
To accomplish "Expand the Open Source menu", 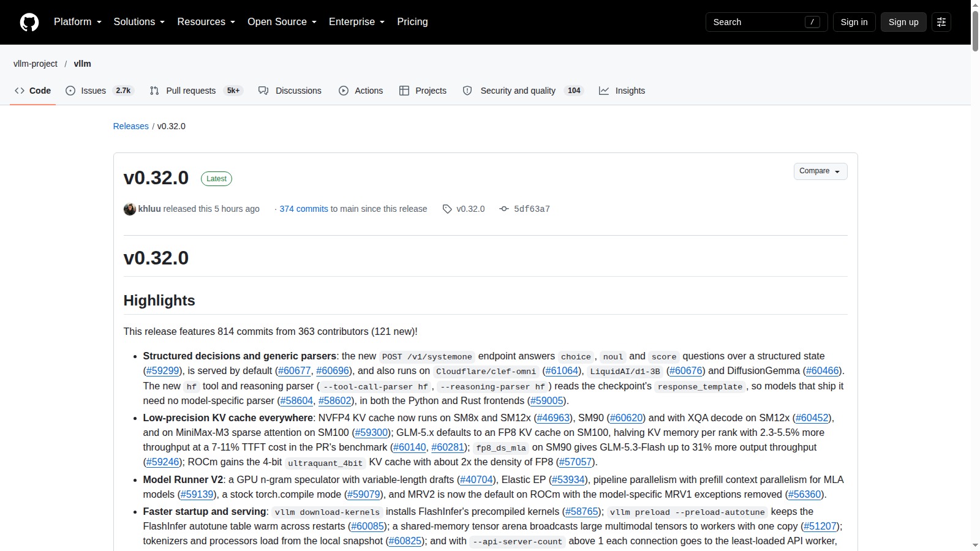I will click(282, 22).
